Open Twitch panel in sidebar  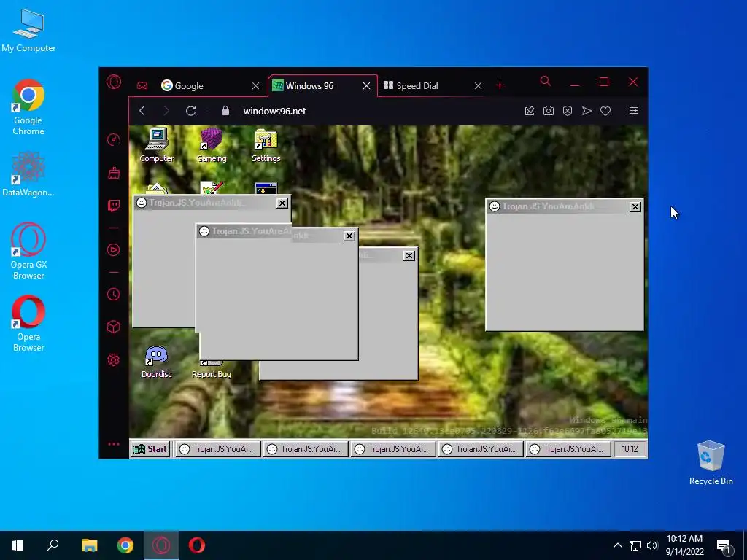tap(113, 205)
